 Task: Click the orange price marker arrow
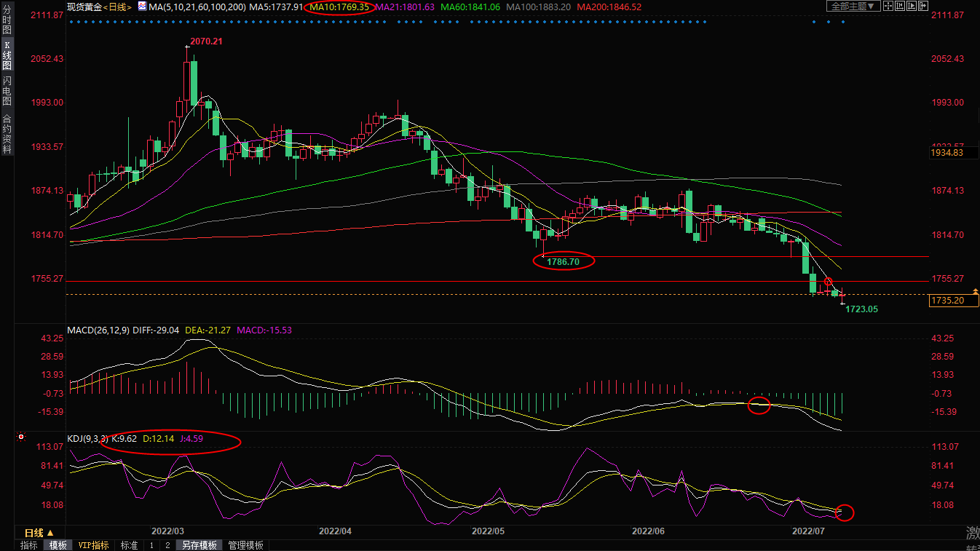(x=975, y=292)
